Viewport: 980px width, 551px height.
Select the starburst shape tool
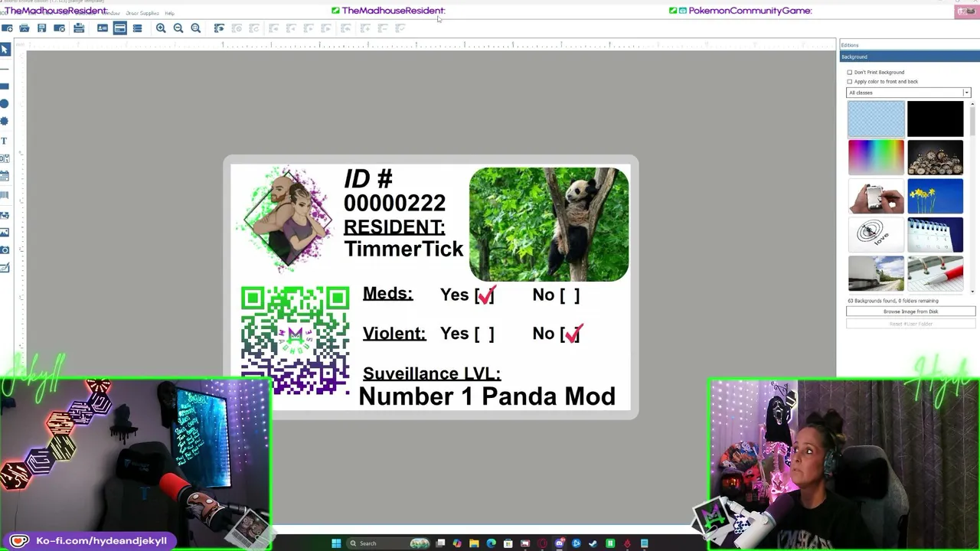click(x=5, y=121)
